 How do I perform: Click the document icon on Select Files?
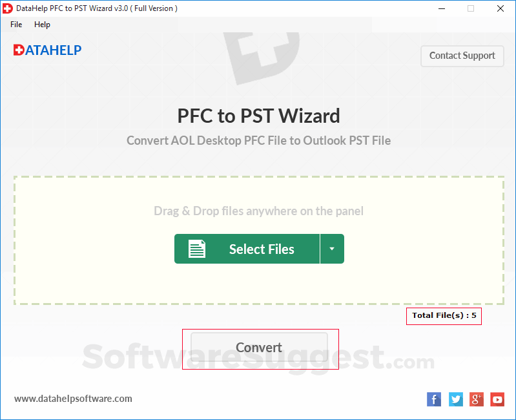pyautogui.click(x=197, y=249)
